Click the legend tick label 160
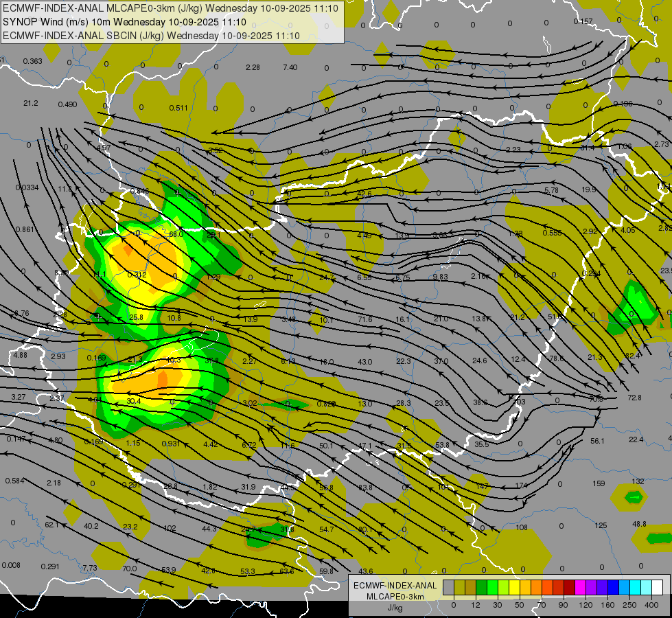The image size is (672, 618). (607, 605)
